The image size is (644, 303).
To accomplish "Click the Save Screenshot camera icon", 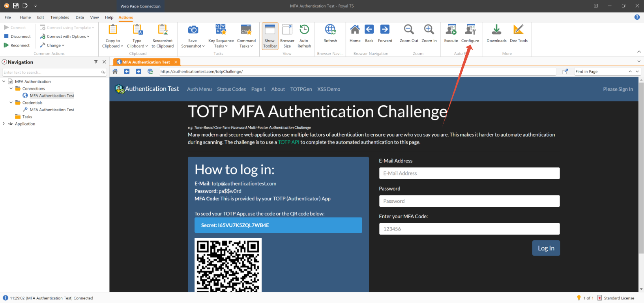I will point(193,30).
